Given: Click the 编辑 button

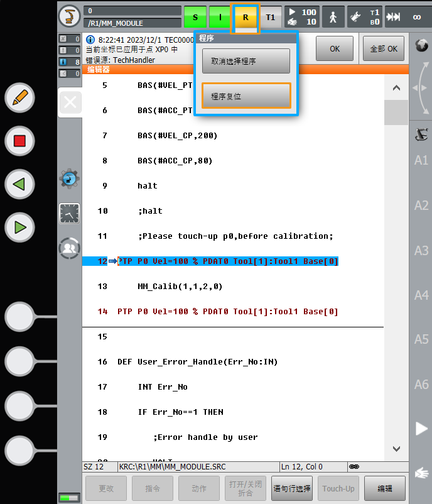Looking at the screenshot, I should click(385, 488).
